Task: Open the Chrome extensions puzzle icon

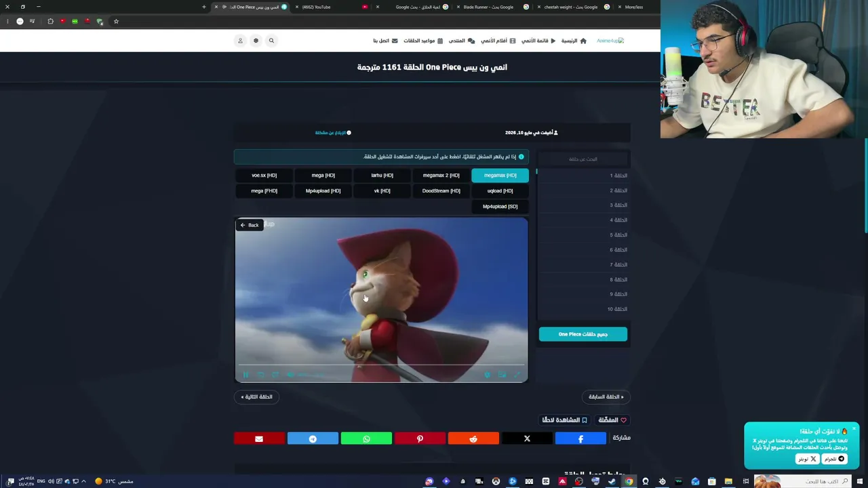Action: point(50,21)
